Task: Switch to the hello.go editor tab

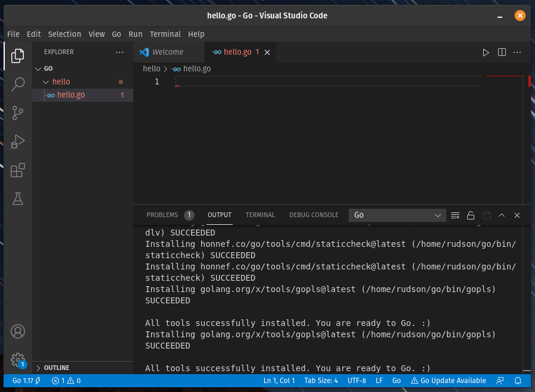Action: click(x=240, y=52)
